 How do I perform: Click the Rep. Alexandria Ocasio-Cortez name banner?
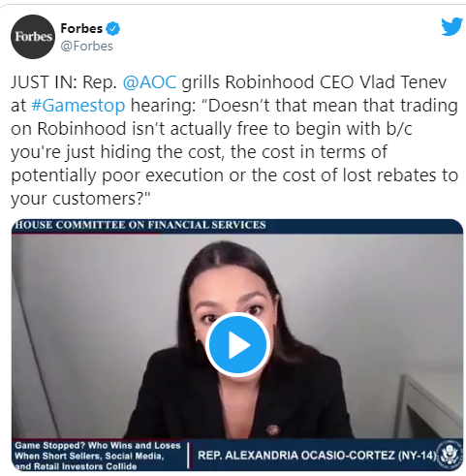tap(317, 456)
